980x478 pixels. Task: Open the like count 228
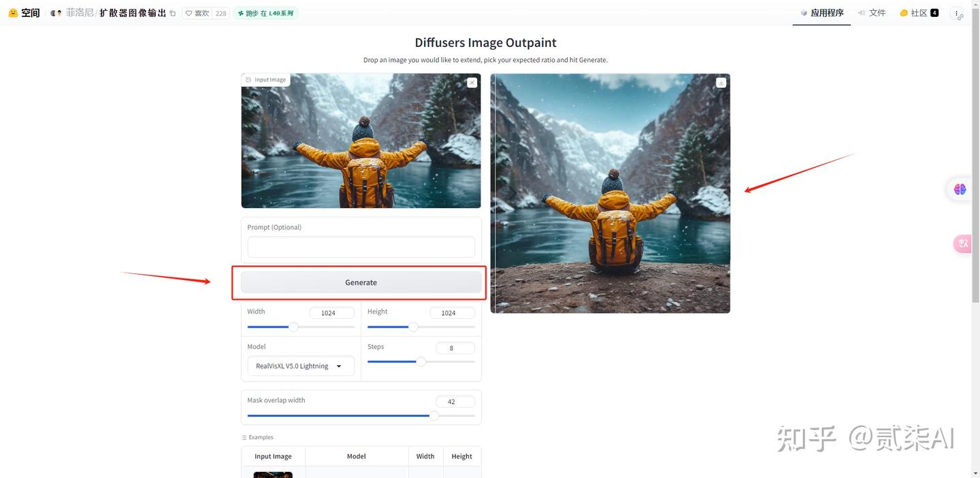pyautogui.click(x=220, y=13)
